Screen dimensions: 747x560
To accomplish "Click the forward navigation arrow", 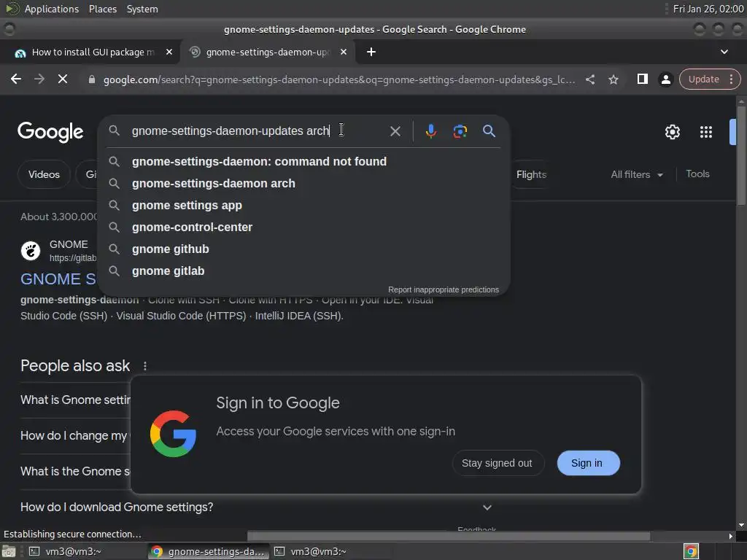I will (x=39, y=79).
